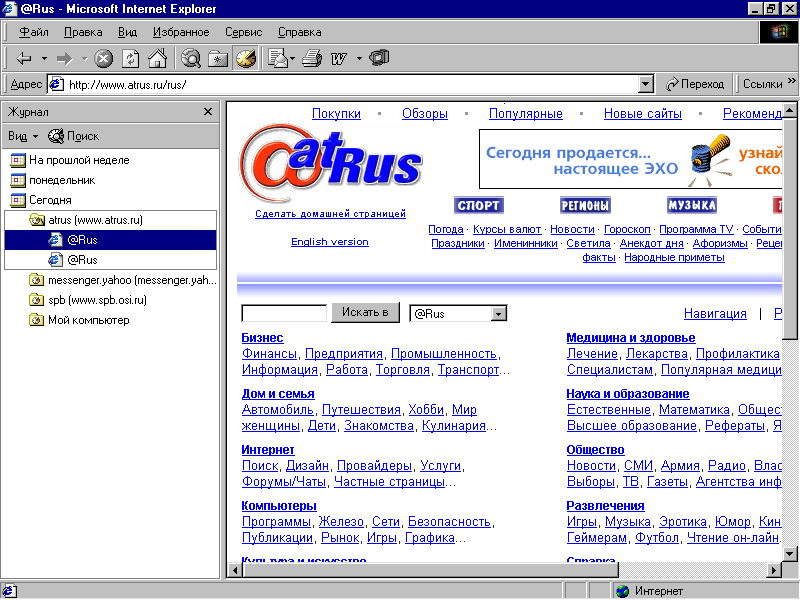Open the Forward button dropdown arrow
Viewport: 800px width, 600px height.
point(85,59)
